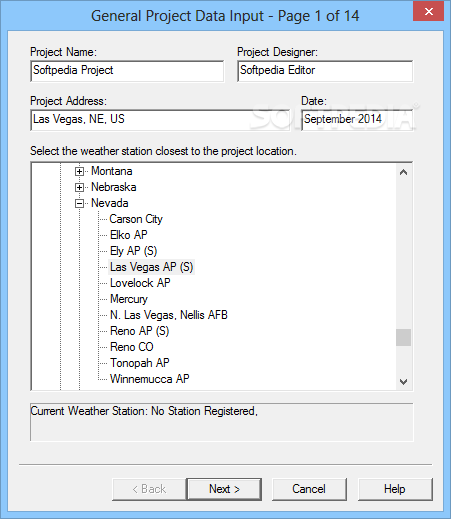The image size is (451, 519).
Task: Close the General Project Data Input window
Action: click(x=429, y=11)
